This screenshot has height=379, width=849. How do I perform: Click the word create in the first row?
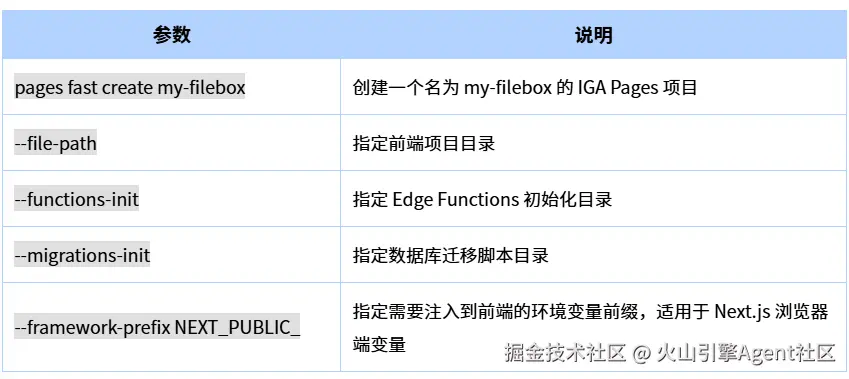pyautogui.click(x=128, y=88)
